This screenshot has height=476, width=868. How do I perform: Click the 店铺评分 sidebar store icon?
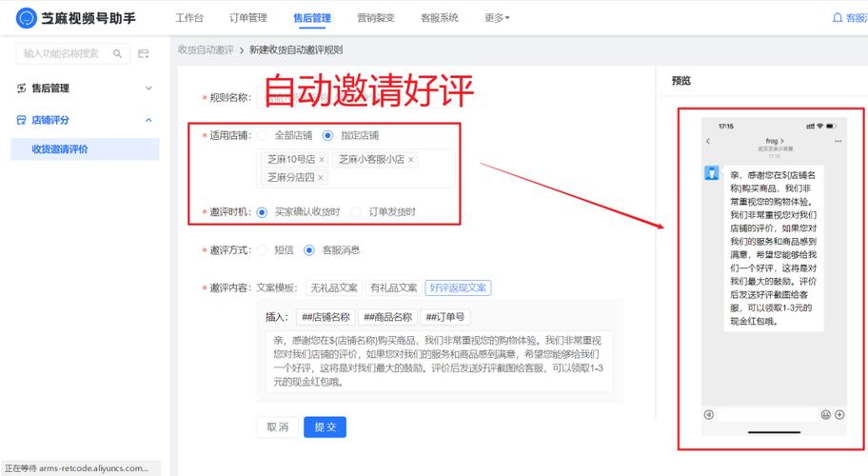point(22,120)
